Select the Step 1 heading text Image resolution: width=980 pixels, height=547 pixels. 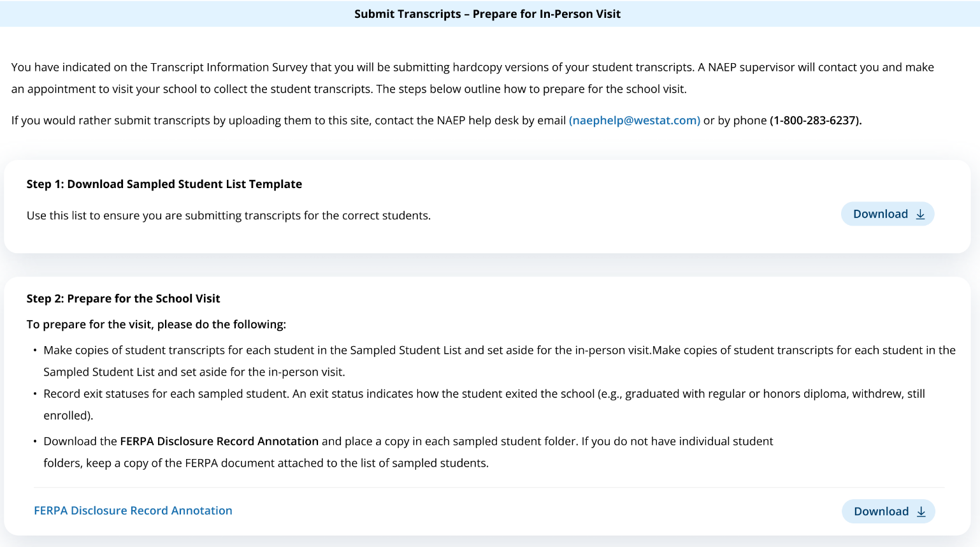(x=164, y=184)
